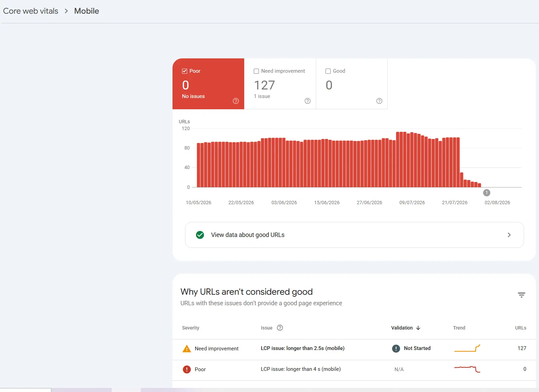539x392 pixels.
Task: Click breadcrumb chevron separator
Action: tap(66, 11)
